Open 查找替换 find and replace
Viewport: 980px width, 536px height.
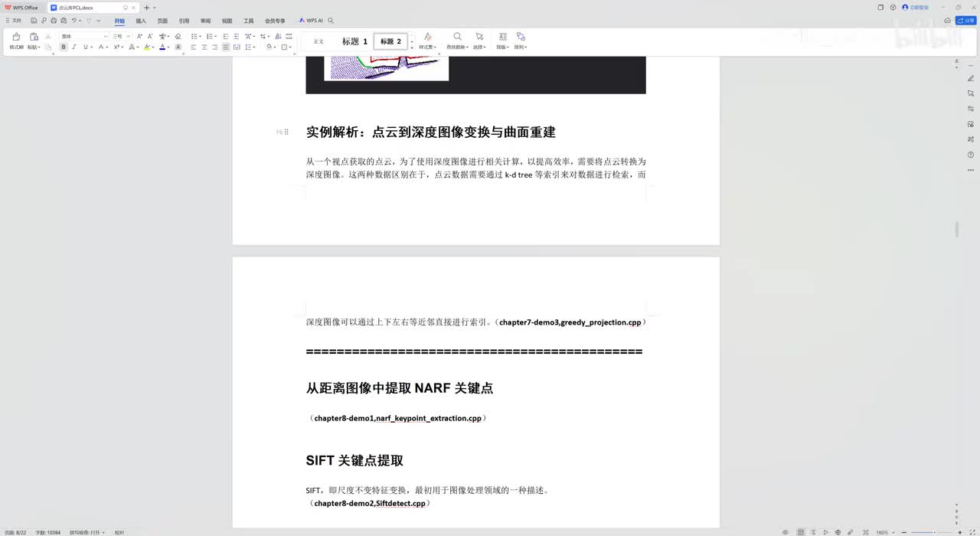(457, 41)
